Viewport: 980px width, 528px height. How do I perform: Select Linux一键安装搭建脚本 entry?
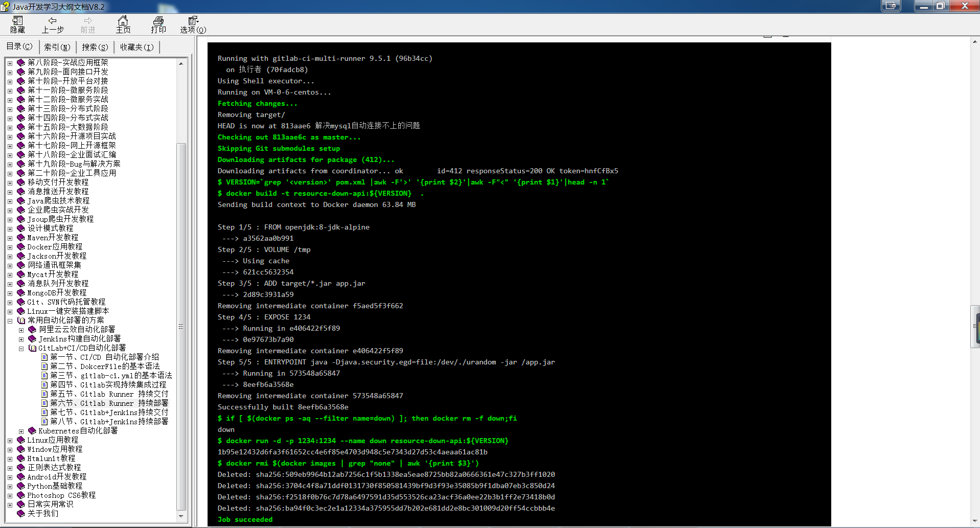[68, 311]
